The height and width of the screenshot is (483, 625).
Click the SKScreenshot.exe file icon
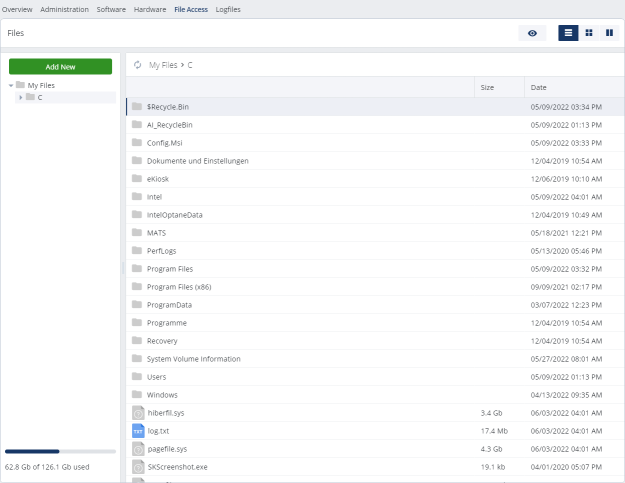[138, 467]
